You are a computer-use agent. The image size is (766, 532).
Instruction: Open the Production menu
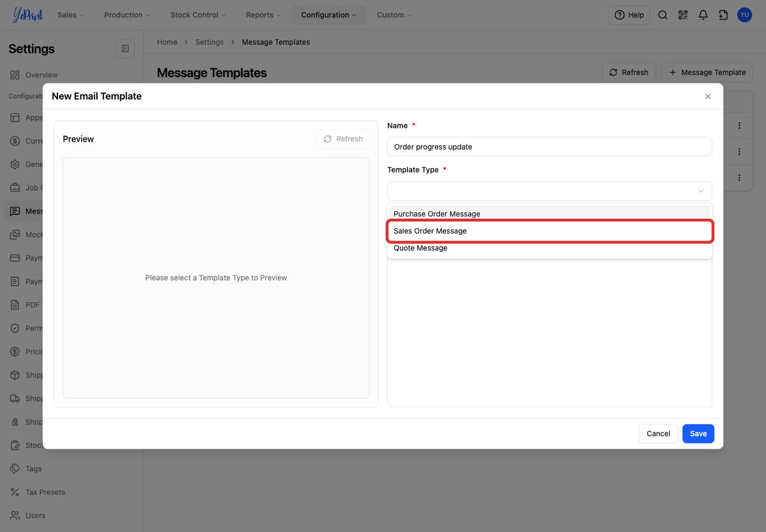pos(127,15)
